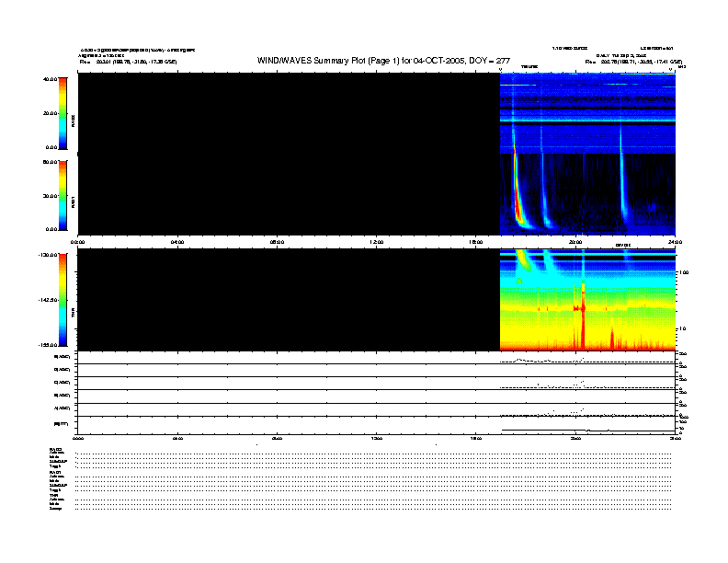Screen dimensions: 728x563
Task: Click the -130.00 label on the TNR color scale
Action: pyautogui.click(x=49, y=255)
